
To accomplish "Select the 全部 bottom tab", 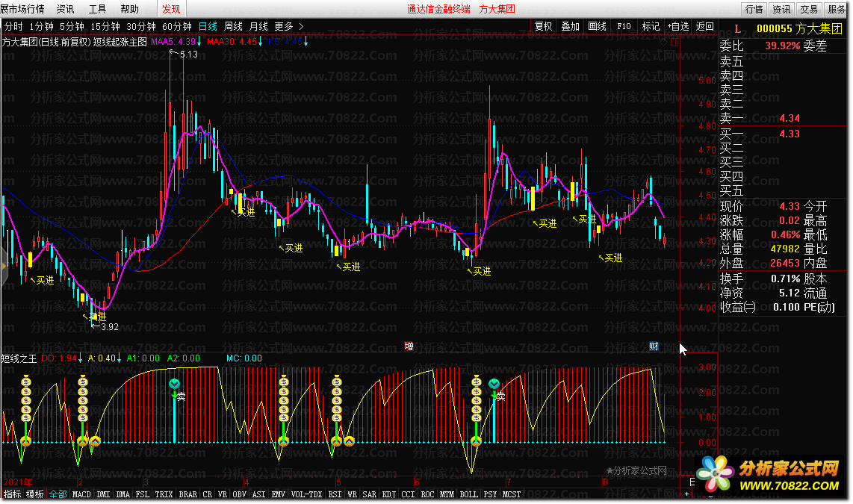I will pos(58,494).
